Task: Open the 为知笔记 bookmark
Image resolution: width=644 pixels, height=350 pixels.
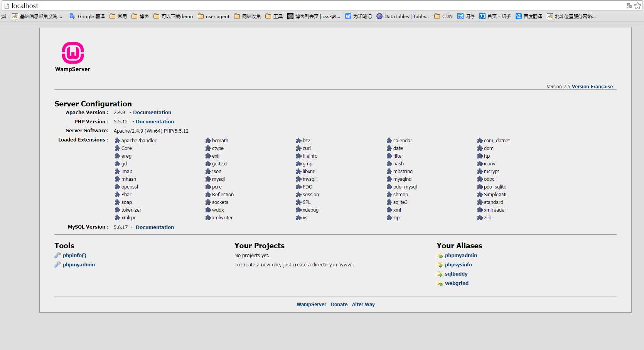Action: (359, 16)
